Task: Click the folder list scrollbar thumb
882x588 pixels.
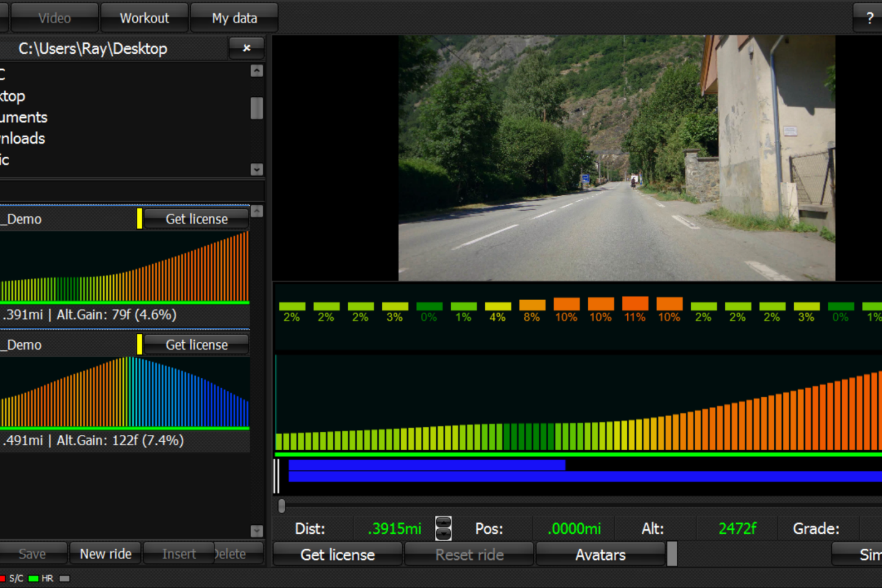Action: coord(257,108)
